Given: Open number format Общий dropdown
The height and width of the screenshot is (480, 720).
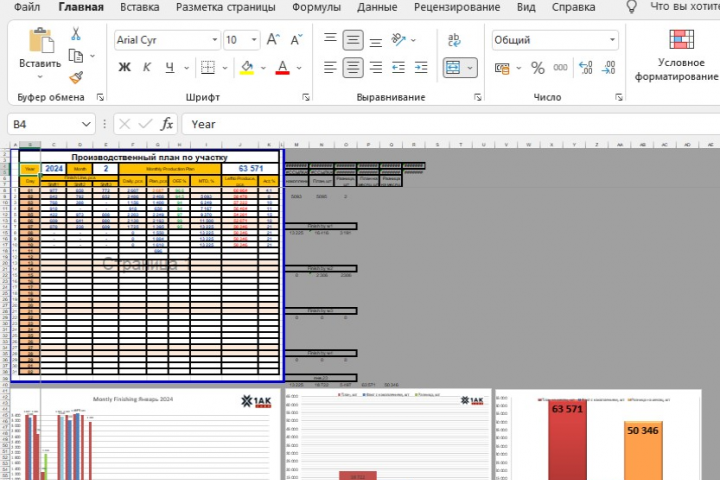Looking at the screenshot, I should coord(612,40).
